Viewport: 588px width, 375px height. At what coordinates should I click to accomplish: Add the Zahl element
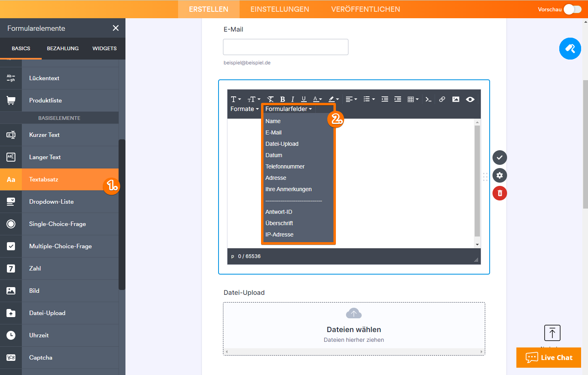pos(59,268)
